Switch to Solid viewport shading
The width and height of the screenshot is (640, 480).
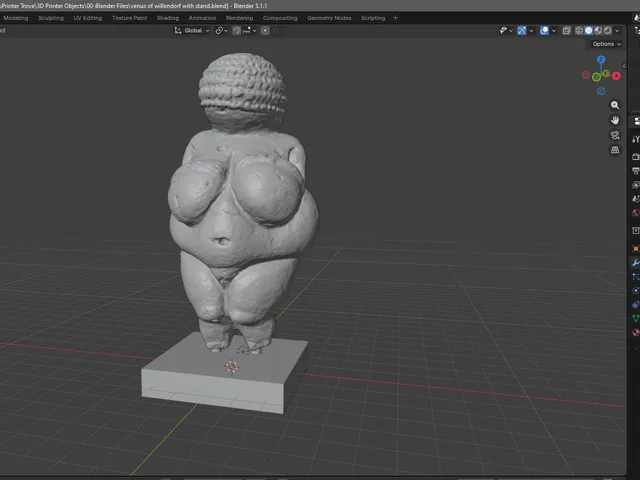(x=589, y=31)
